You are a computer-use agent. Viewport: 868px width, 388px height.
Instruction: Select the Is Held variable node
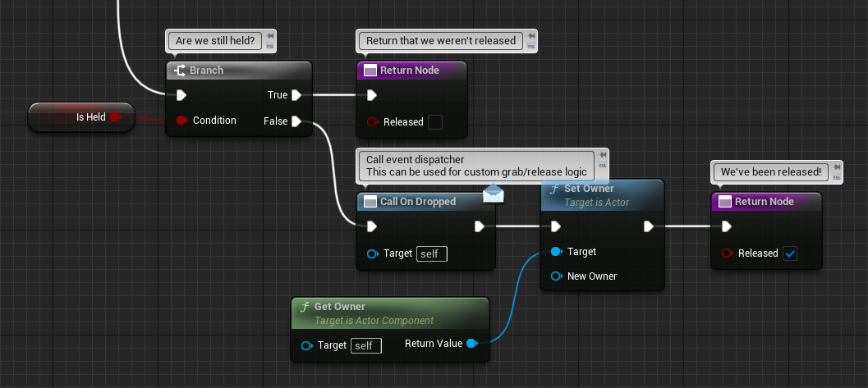point(81,117)
